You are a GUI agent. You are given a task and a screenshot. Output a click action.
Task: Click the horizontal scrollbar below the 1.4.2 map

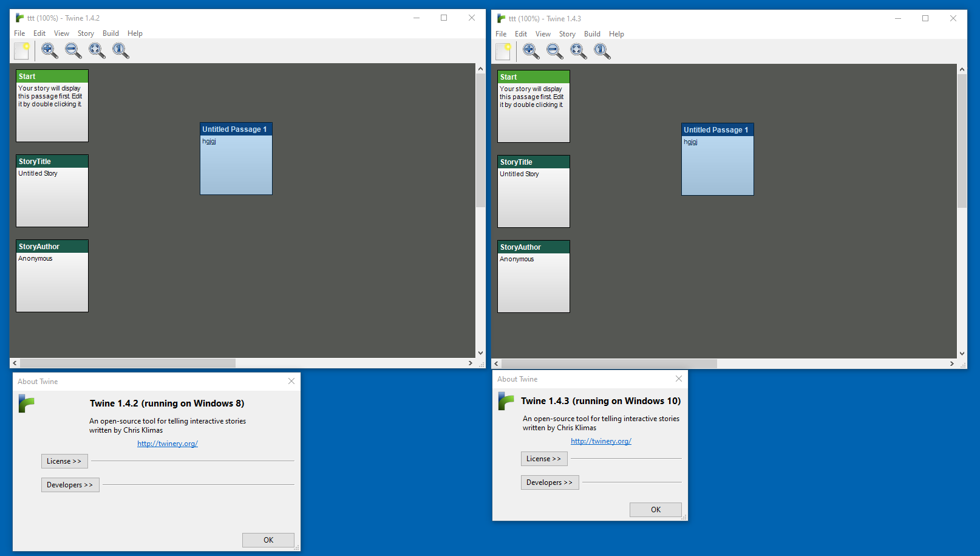[x=124, y=363]
